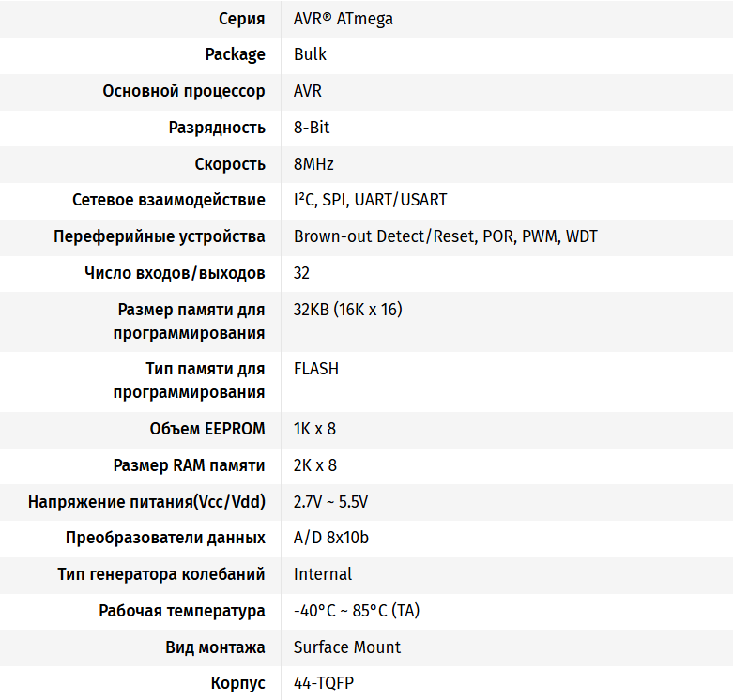Click the '8MHz' speed value

(313, 164)
